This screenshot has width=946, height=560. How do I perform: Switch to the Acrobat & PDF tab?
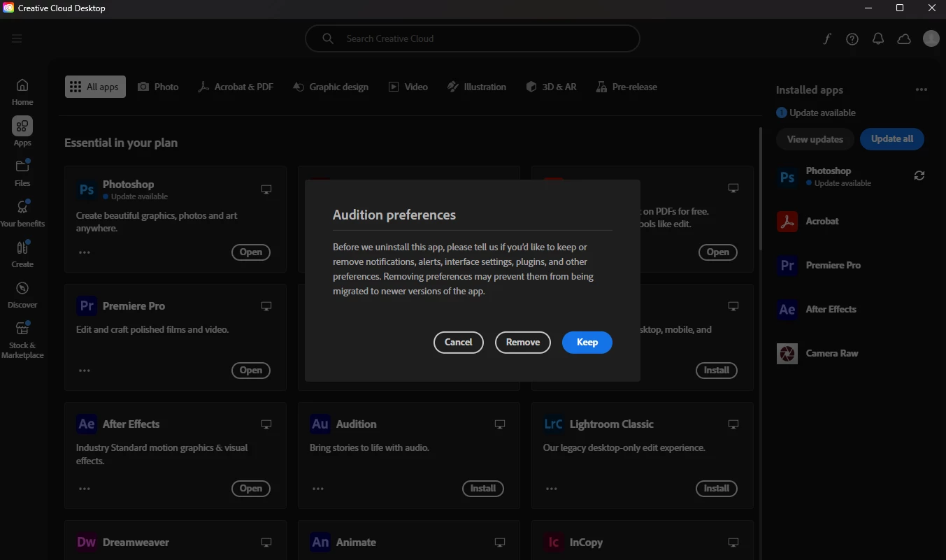(236, 87)
